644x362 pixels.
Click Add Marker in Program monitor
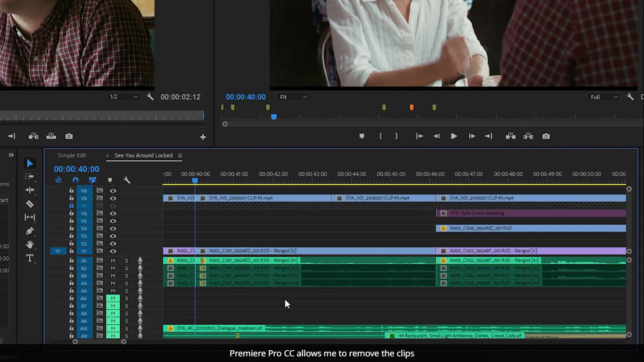click(x=362, y=136)
